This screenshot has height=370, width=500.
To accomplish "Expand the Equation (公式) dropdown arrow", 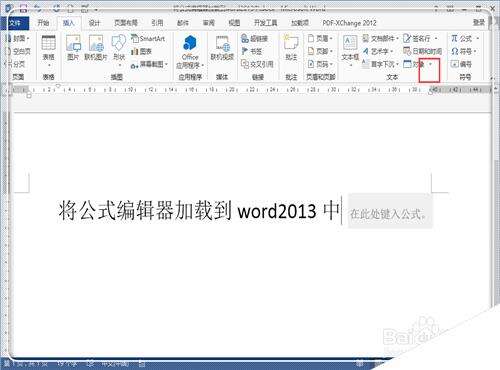I will (x=478, y=39).
